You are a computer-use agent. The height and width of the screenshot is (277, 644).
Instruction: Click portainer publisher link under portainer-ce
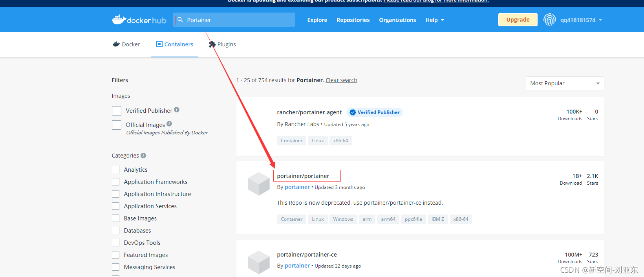[297, 266]
